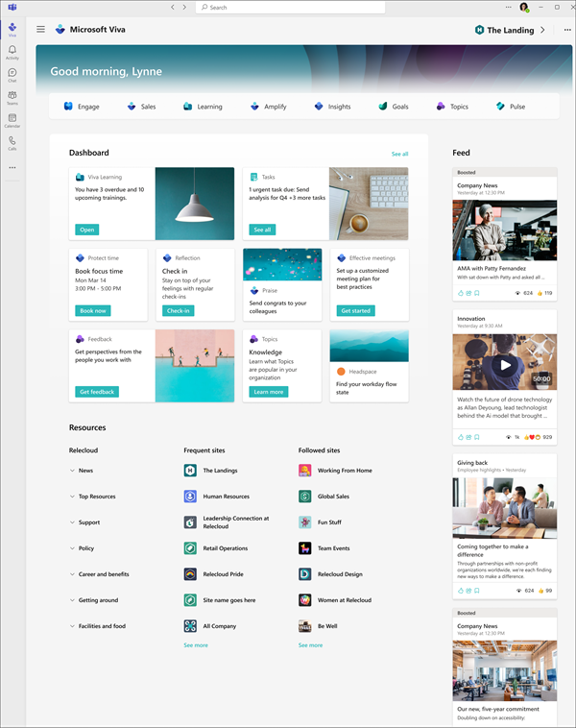Like the AMA with Patty Fernandez post
Viewport: 576px width, 728px height.
pyautogui.click(x=461, y=293)
